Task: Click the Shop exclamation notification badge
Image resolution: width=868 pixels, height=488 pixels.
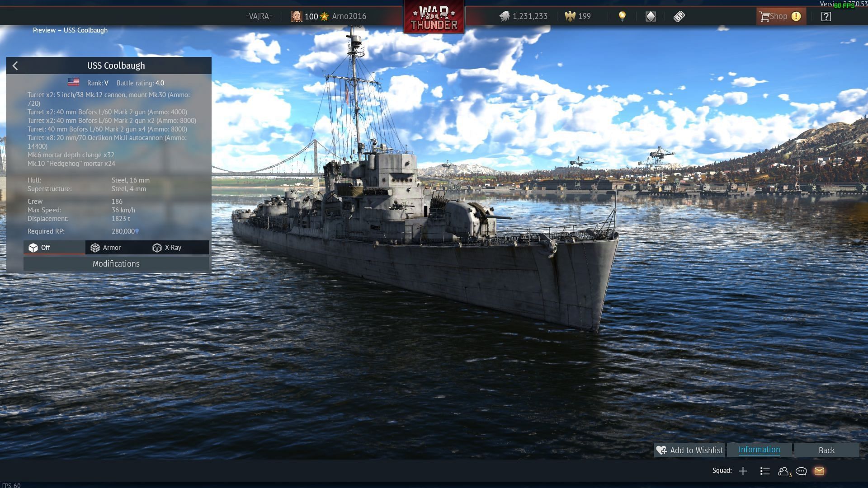Action: click(796, 16)
